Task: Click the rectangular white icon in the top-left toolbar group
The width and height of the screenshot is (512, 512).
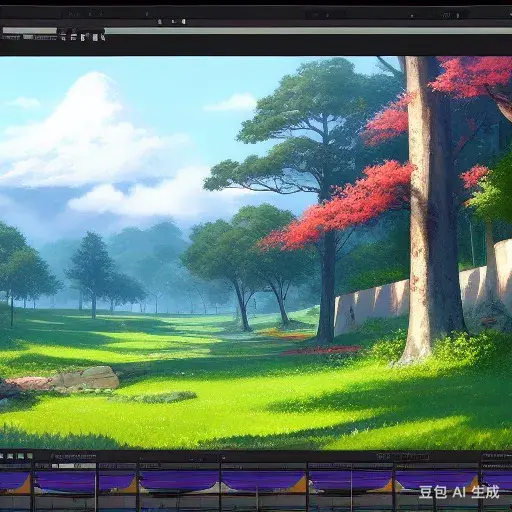Action: 95,38
